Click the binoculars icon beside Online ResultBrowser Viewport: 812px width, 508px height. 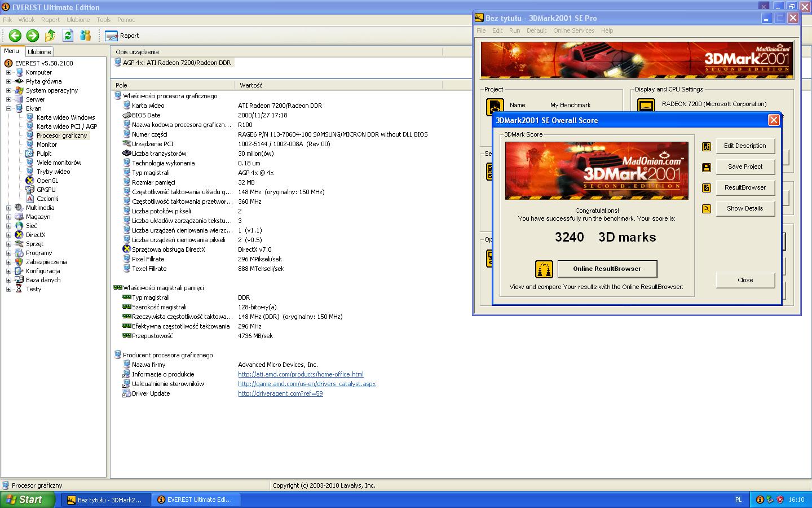coord(543,269)
